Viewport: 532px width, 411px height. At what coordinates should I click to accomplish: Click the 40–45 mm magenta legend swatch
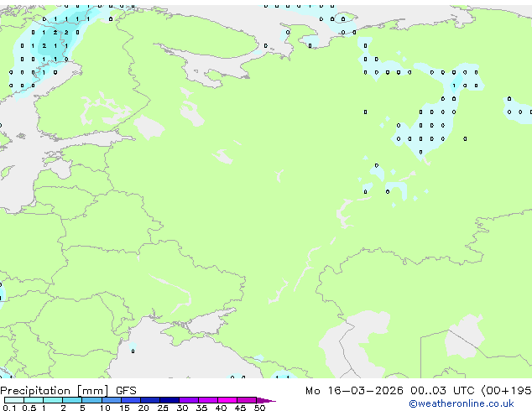[x=227, y=400]
